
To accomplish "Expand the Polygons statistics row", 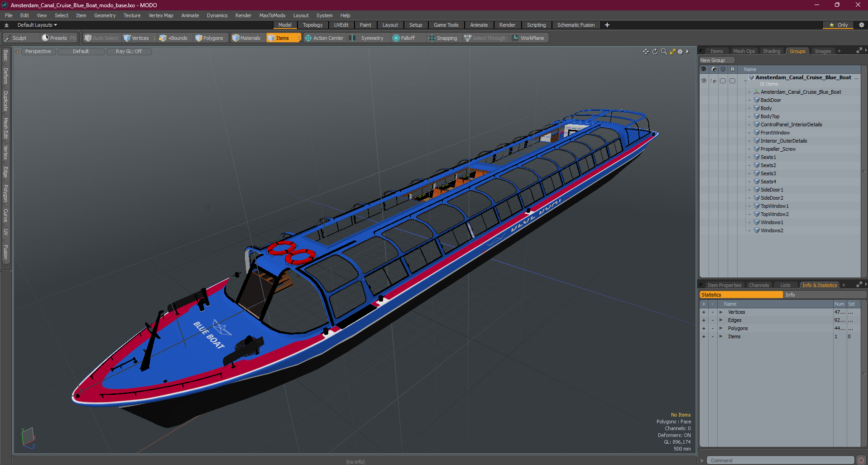I will [721, 328].
